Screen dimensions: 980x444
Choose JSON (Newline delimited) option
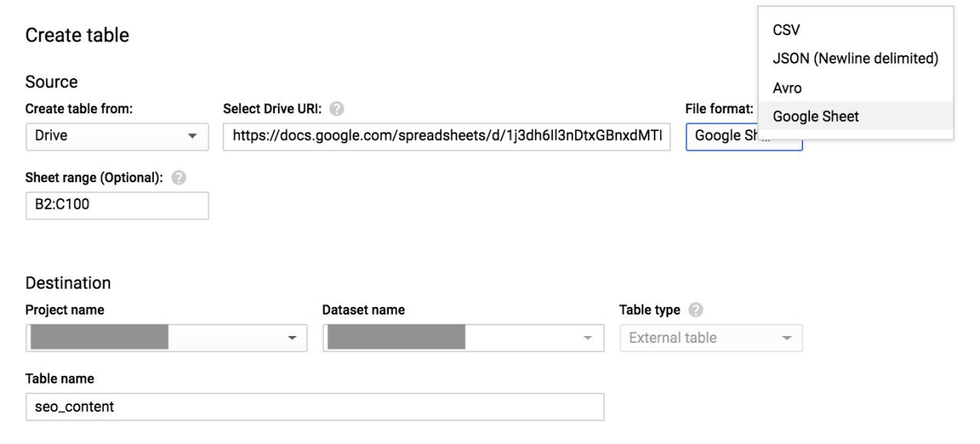point(856,58)
